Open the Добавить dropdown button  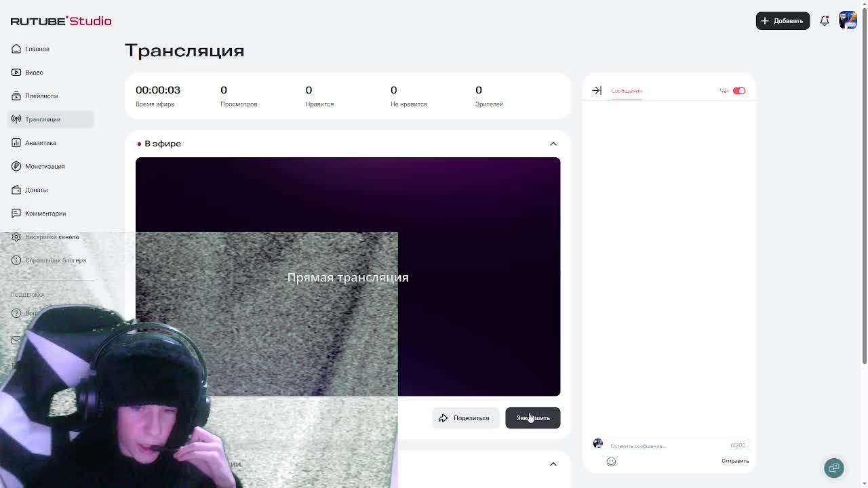click(x=783, y=21)
